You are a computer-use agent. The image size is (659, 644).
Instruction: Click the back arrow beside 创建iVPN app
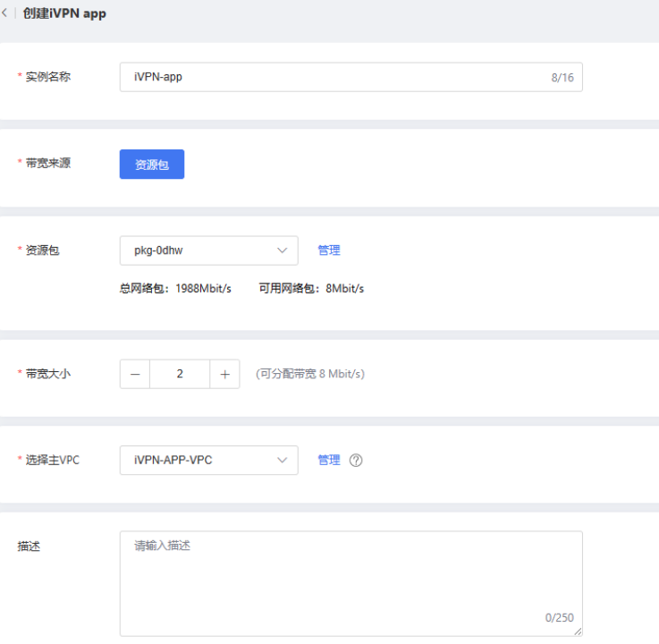pyautogui.click(x=5, y=13)
